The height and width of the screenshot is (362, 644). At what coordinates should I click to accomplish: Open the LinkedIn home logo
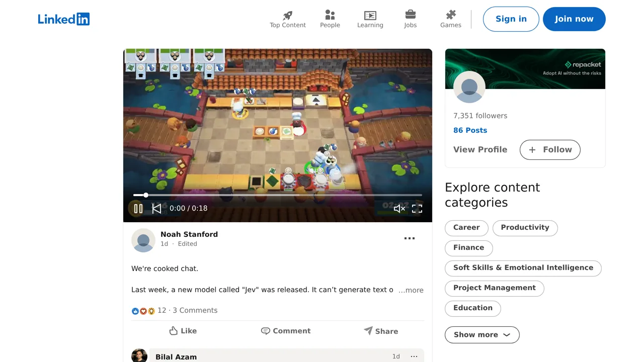64,19
